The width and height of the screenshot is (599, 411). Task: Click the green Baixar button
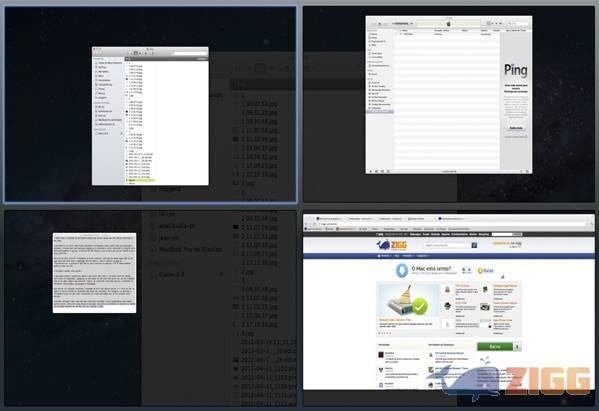pyautogui.click(x=495, y=346)
